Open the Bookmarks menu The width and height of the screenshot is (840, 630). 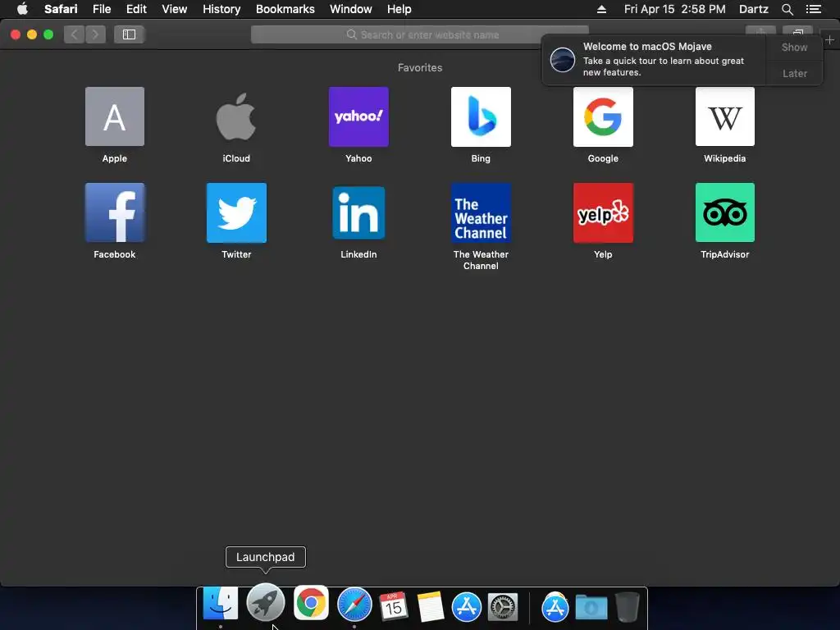coord(285,9)
